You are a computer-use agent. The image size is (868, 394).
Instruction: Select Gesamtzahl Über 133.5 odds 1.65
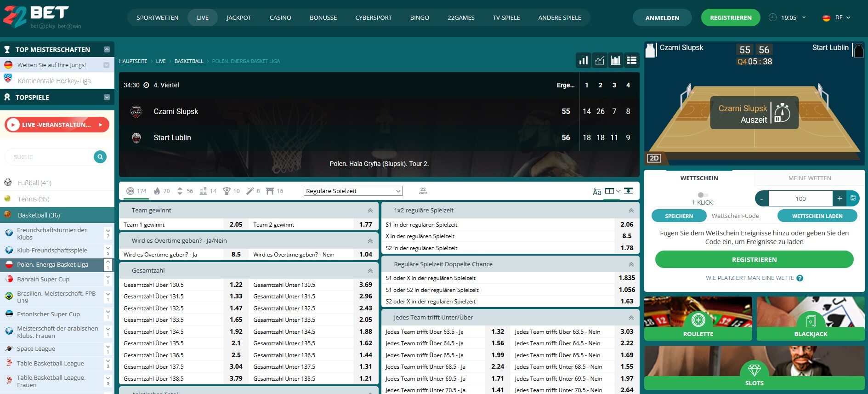(x=236, y=320)
